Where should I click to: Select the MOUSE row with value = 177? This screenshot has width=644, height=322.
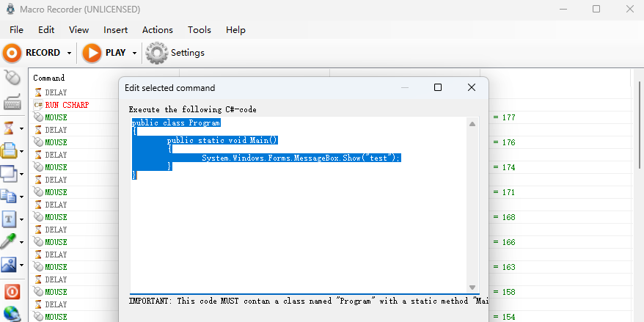330,117
